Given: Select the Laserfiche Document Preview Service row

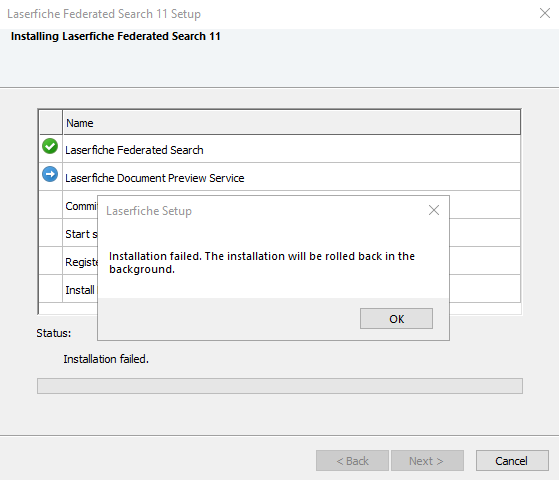Looking at the screenshot, I should pos(280,177).
